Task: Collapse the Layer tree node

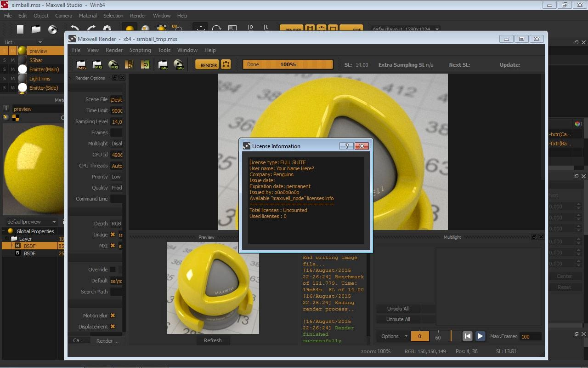Action: point(7,239)
